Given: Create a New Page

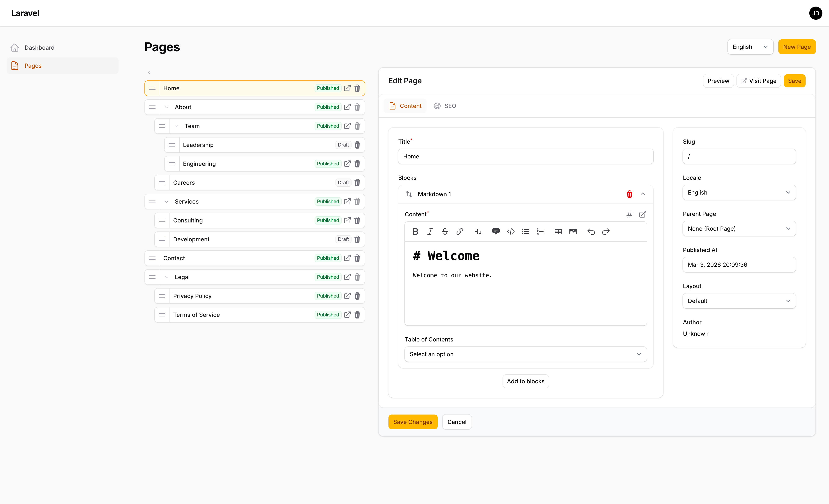Looking at the screenshot, I should pos(797,47).
